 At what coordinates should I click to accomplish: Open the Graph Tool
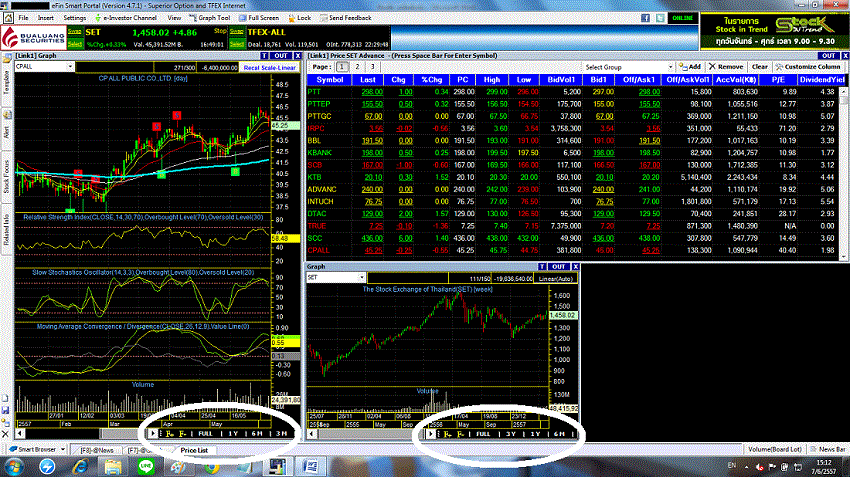(209, 18)
